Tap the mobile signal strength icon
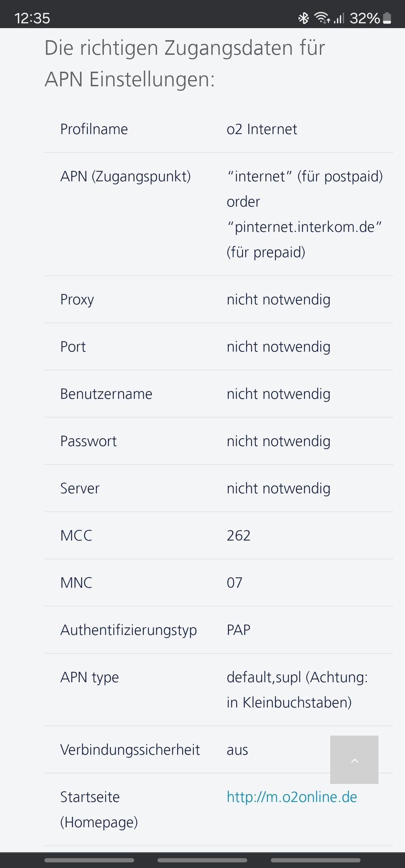 pos(339,18)
